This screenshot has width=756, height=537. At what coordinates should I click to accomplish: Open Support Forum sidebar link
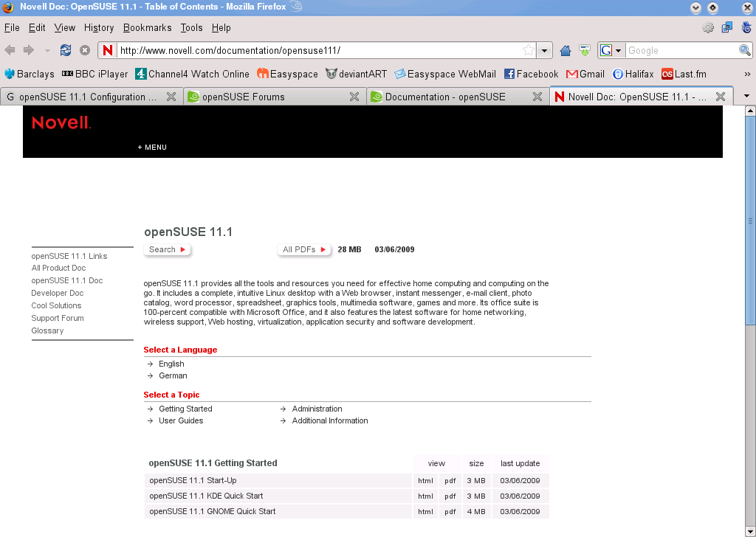click(x=58, y=319)
